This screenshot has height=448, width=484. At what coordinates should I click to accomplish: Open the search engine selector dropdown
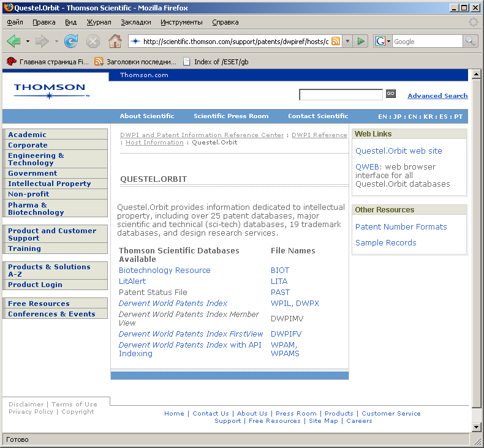click(389, 41)
